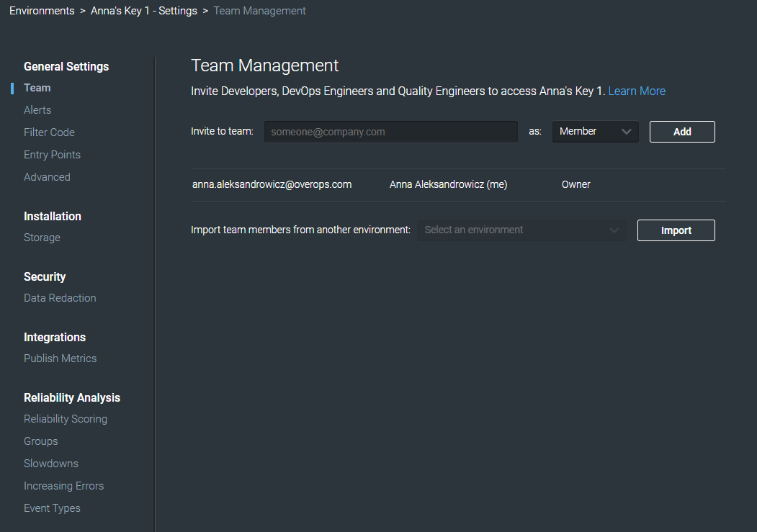Click the Team Management page title

click(x=264, y=66)
